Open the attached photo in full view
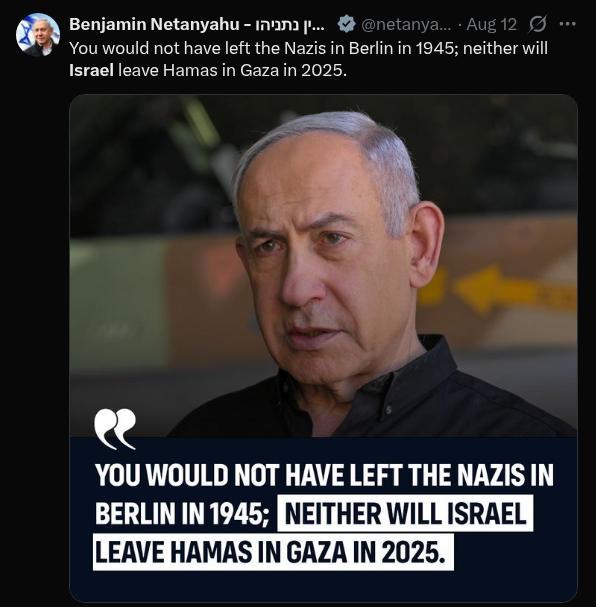Screen dimensions: 596x607 pos(323,346)
